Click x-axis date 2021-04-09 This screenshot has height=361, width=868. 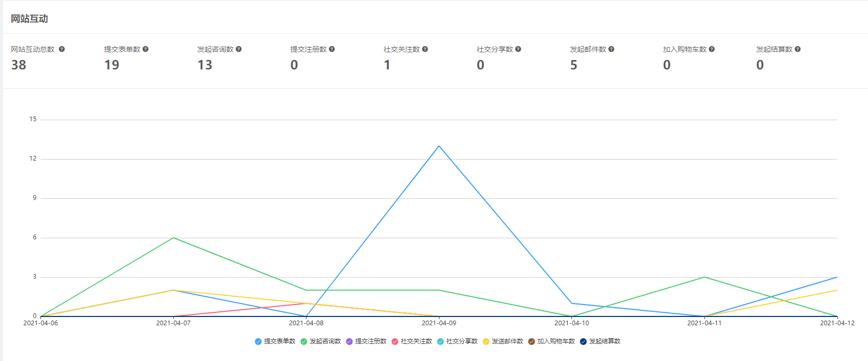[x=439, y=323]
